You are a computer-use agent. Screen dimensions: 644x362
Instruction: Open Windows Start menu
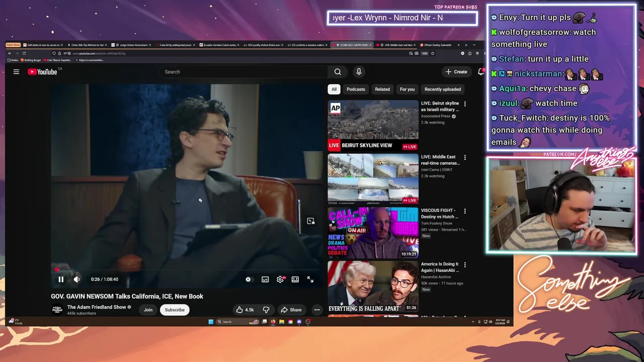[211, 322]
